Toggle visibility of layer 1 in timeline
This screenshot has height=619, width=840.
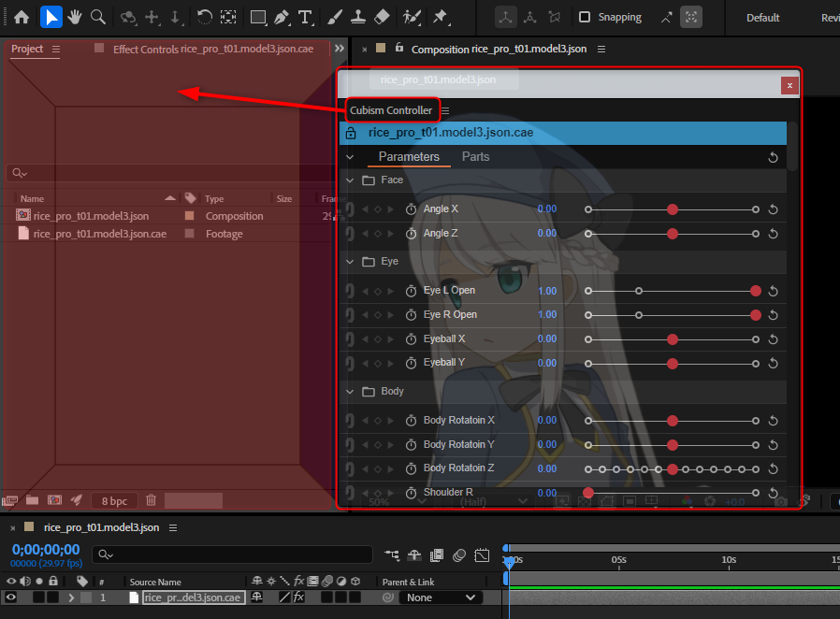[x=10, y=597]
